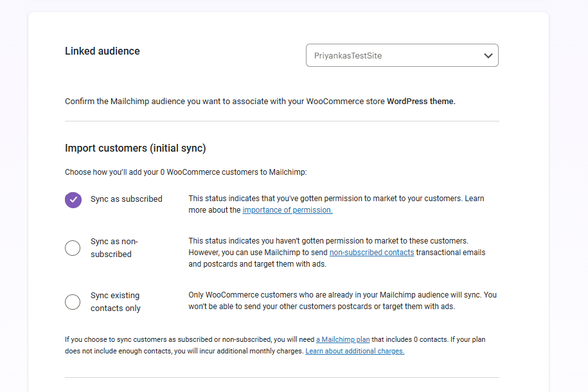Follow the non-subscribed contacts link
Viewport: 588px width, 392px height.
click(371, 253)
